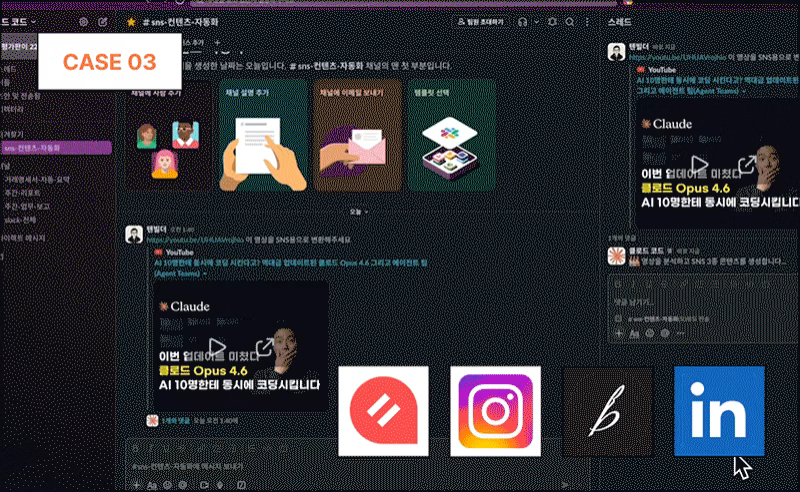
Task: Click 텐빌더 avatar in channel message
Action: pyautogui.click(x=134, y=234)
